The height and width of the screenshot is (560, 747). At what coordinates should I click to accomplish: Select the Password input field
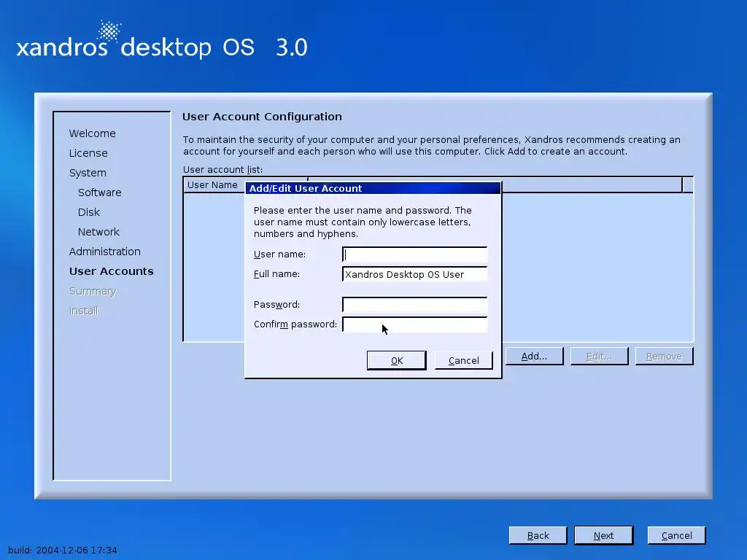point(414,304)
